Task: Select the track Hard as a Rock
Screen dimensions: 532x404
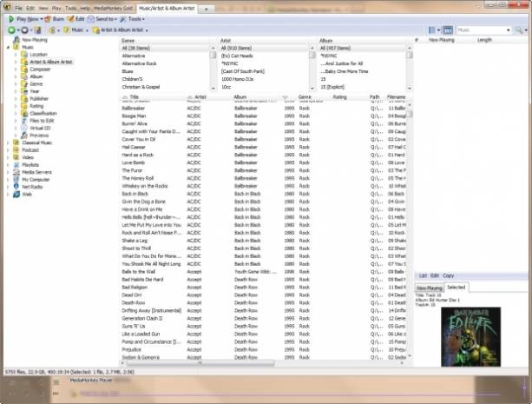Action: pos(137,155)
